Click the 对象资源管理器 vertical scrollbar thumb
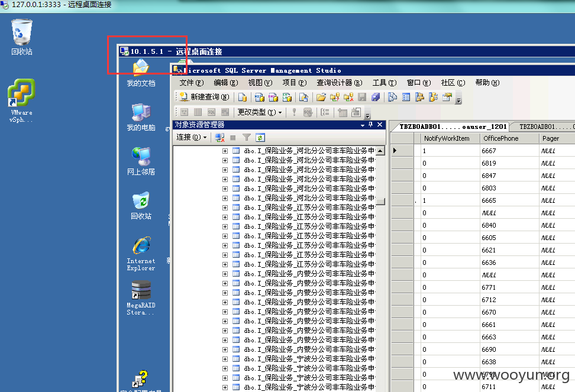Viewport: 575px width, 392px height. [380, 202]
